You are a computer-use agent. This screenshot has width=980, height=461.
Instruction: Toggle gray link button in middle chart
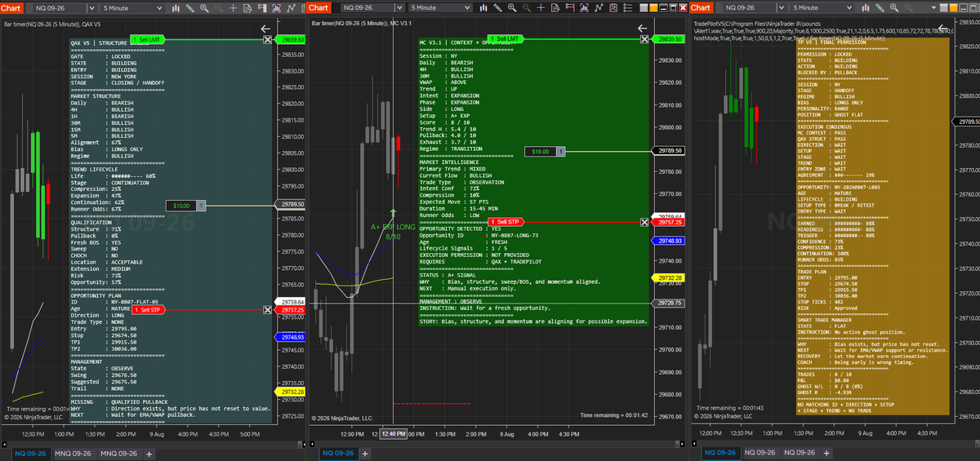point(643,7)
